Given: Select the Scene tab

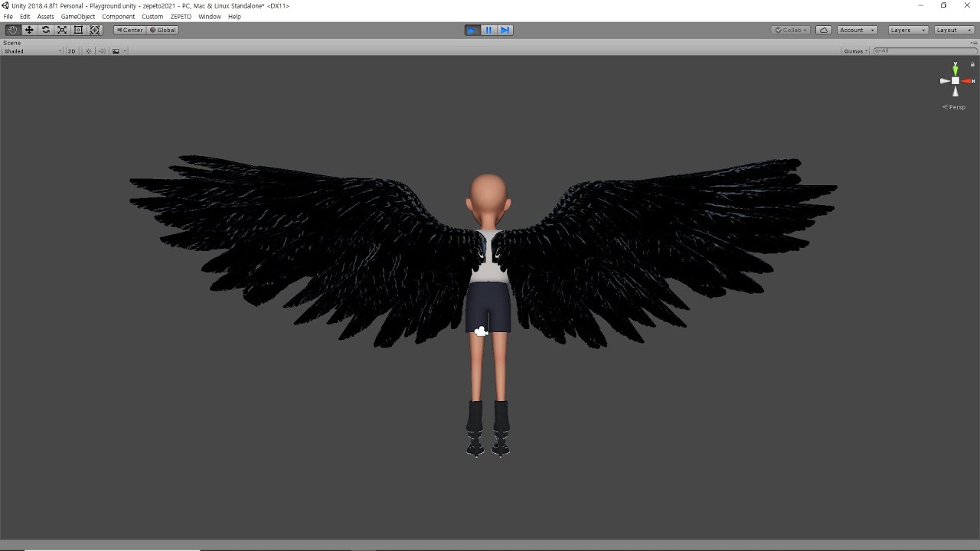Looking at the screenshot, I should pyautogui.click(x=12, y=43).
